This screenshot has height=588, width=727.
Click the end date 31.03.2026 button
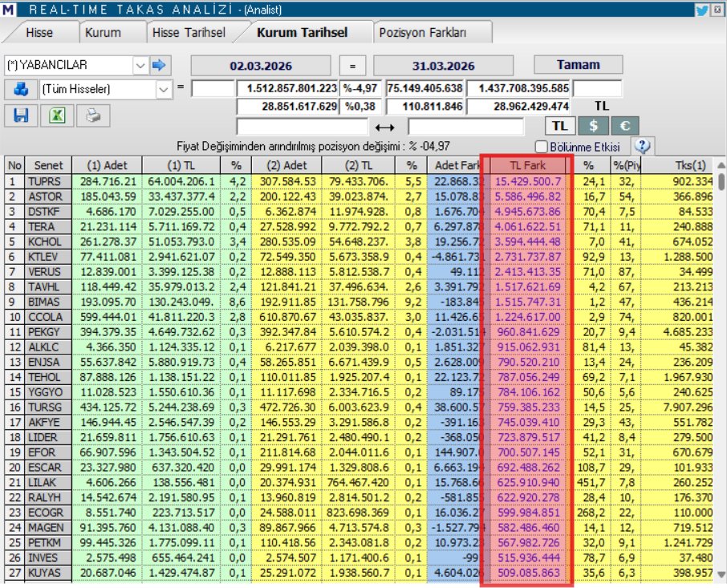443,66
